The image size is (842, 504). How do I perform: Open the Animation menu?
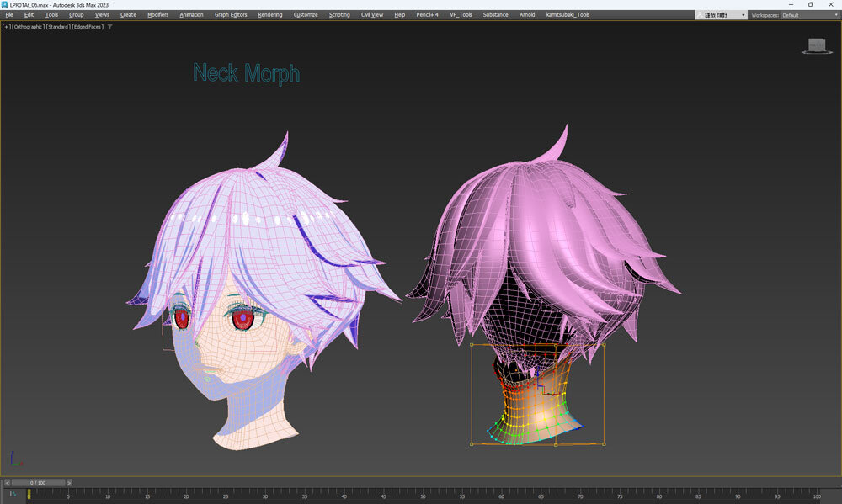tap(191, 15)
